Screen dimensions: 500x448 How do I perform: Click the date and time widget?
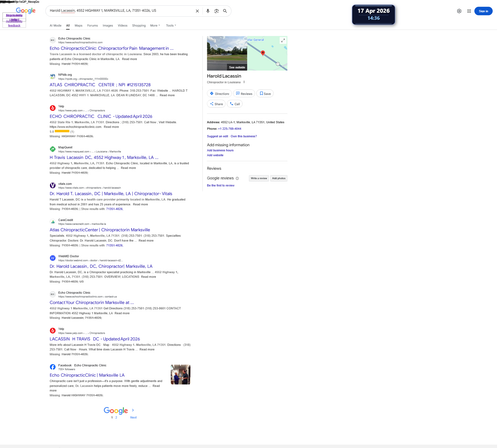point(373,14)
